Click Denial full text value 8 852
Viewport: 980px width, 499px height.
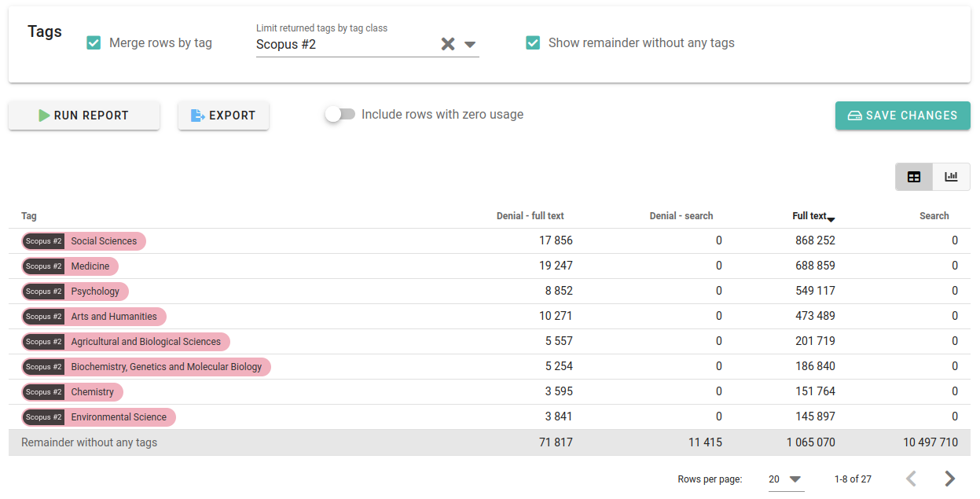click(559, 291)
